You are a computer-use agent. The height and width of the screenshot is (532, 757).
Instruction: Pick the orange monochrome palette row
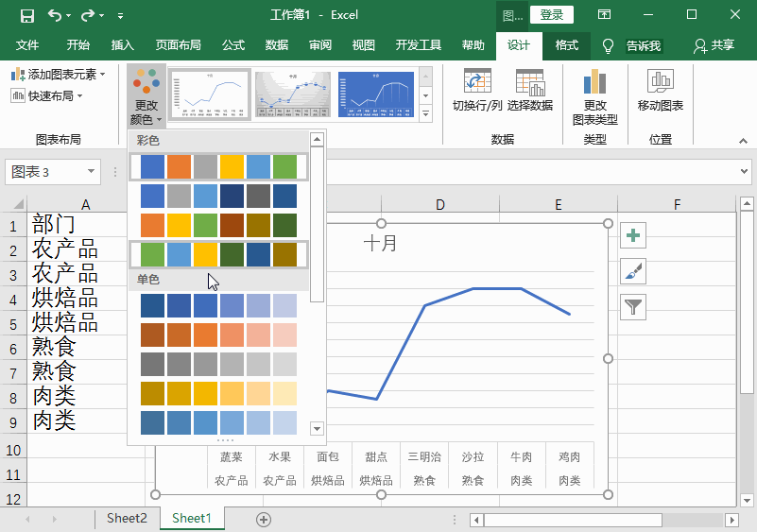[x=218, y=335]
